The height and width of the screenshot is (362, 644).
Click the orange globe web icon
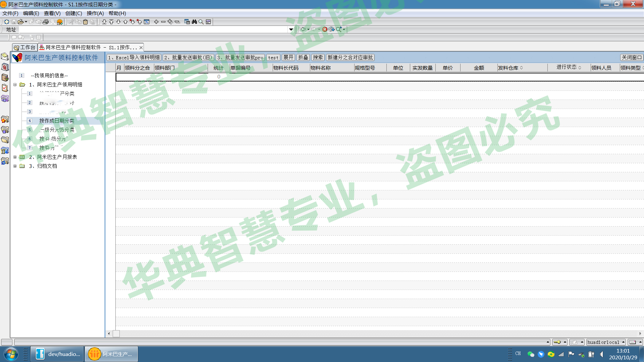pyautogui.click(x=60, y=22)
